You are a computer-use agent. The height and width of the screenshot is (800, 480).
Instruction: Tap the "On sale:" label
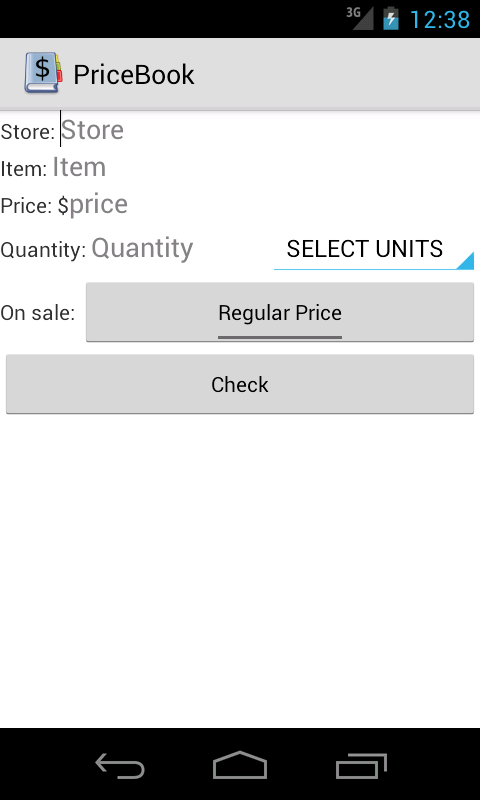(x=38, y=313)
